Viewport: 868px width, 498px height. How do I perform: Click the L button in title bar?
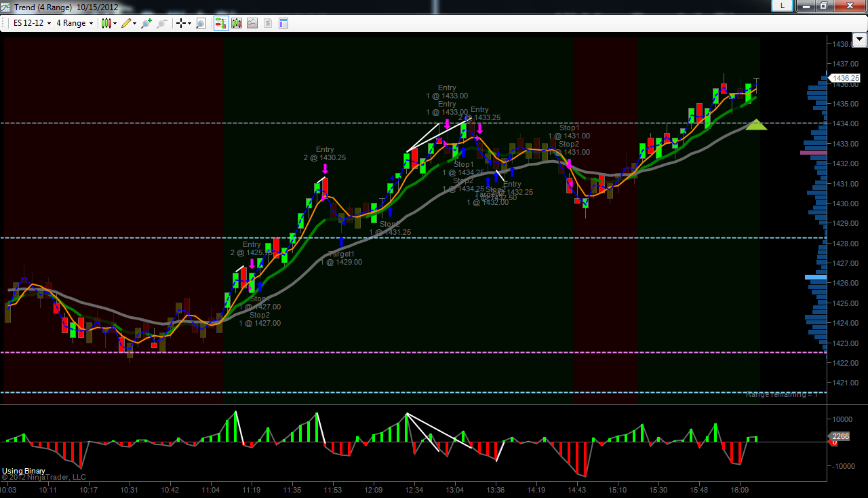pyautogui.click(x=783, y=5)
